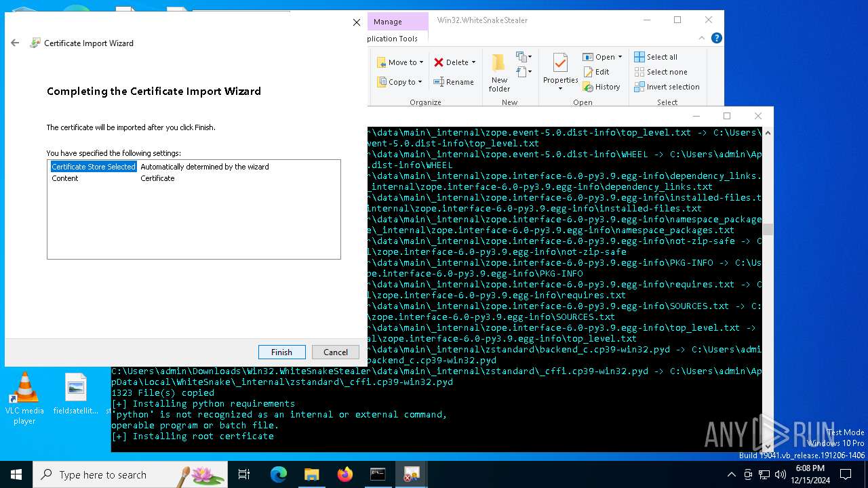Screen dimensions: 868x488
Task: Show hidden system tray icons
Action: coord(732,474)
